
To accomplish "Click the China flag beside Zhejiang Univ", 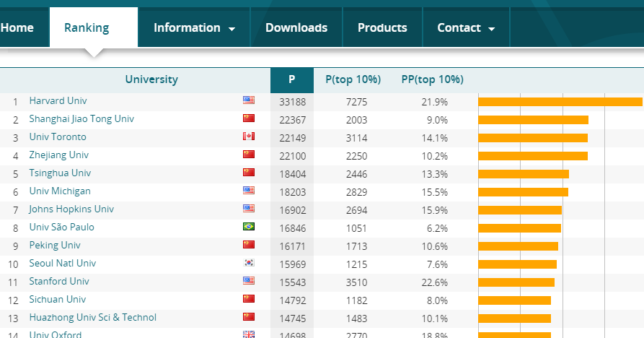I will click(x=249, y=155).
